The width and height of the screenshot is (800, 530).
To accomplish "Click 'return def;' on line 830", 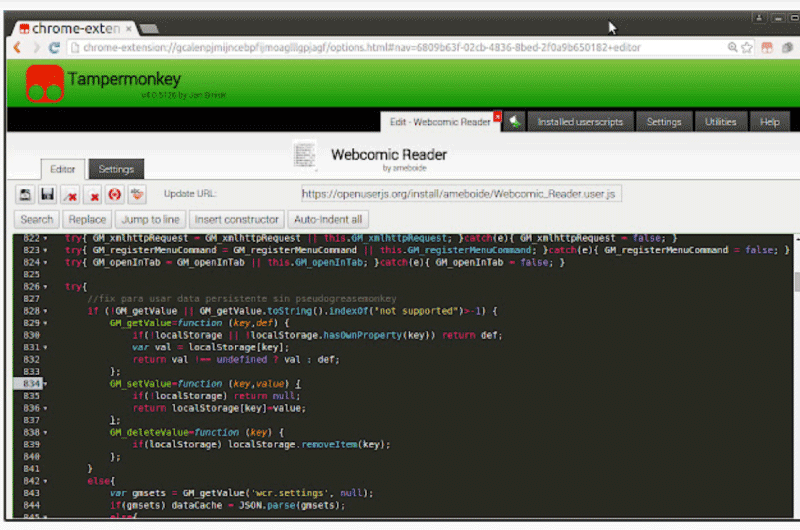I will (472, 336).
